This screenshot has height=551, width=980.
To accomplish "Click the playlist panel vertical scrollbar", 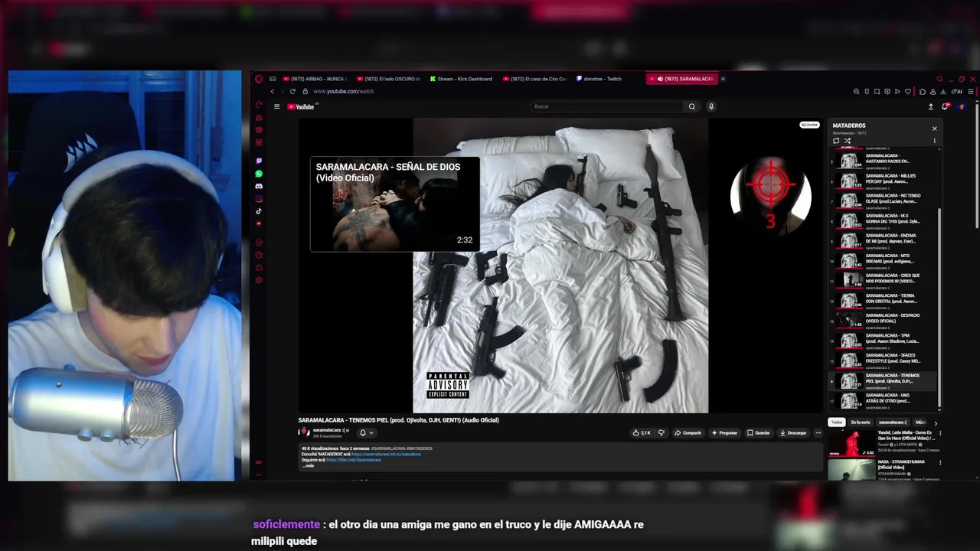I will [x=939, y=306].
